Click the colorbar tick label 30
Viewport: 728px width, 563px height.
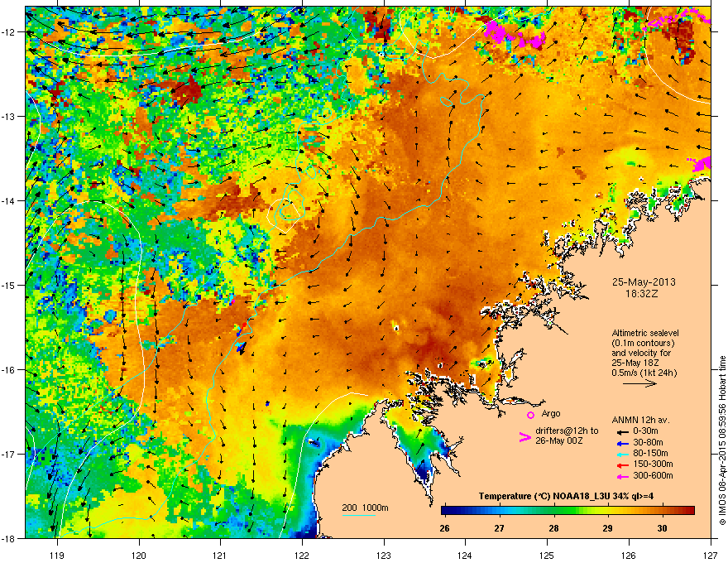click(662, 528)
